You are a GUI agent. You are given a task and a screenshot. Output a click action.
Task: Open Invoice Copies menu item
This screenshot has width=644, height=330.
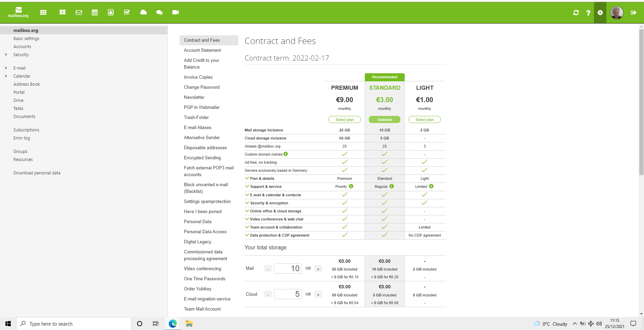point(198,77)
